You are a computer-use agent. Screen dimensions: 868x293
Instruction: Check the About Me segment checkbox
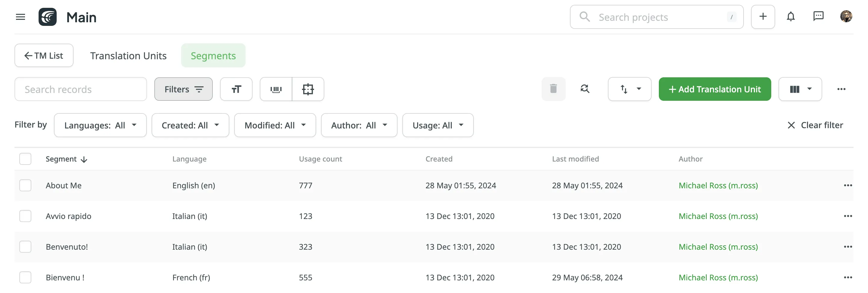point(25,185)
